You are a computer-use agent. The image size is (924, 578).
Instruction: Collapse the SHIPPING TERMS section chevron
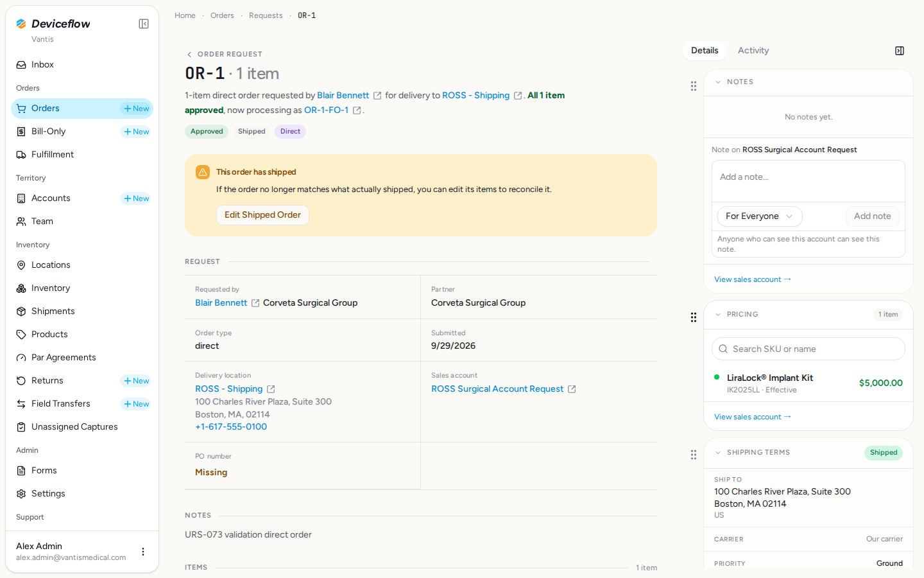tap(718, 453)
